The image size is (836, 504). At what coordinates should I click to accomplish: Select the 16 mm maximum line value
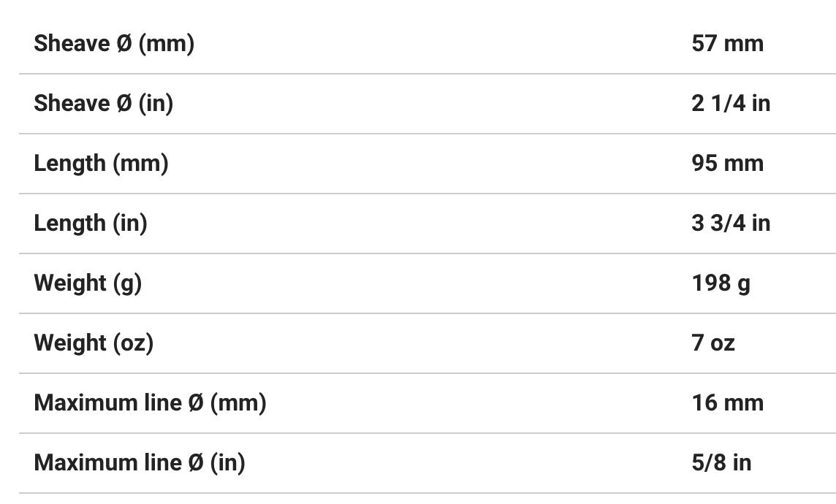(727, 403)
